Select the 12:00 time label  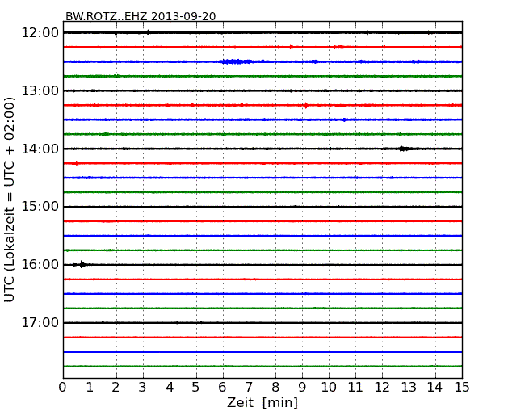pos(40,33)
